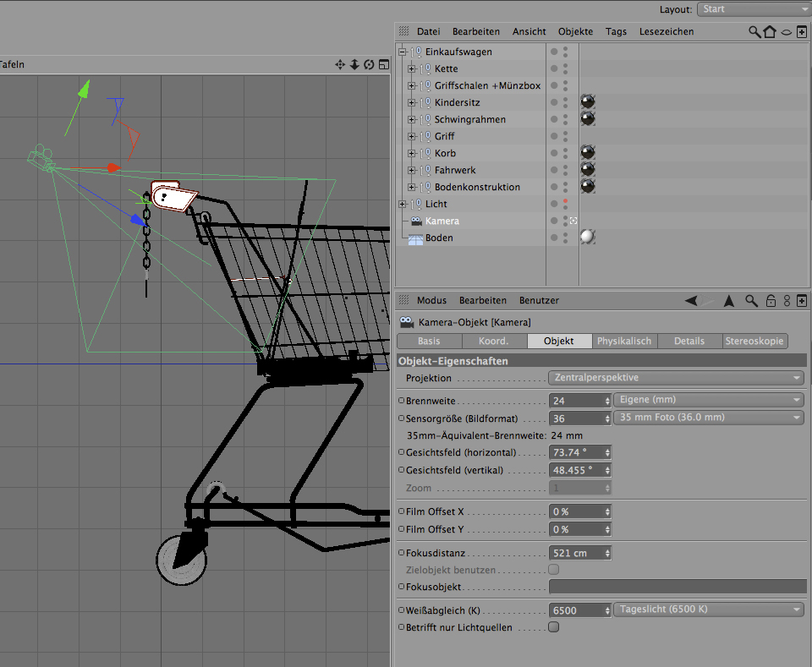
Task: Toggle the viewport maximize icon
Action: (x=383, y=64)
